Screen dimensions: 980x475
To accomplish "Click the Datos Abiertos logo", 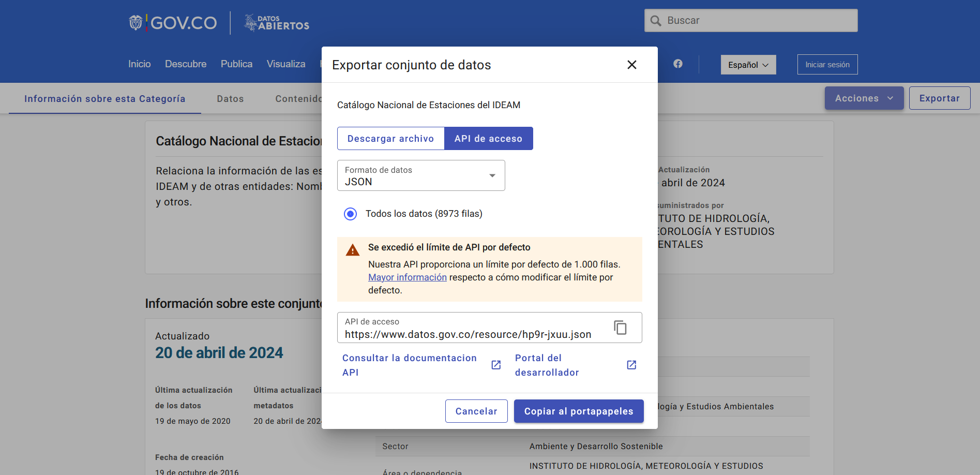I will click(277, 23).
